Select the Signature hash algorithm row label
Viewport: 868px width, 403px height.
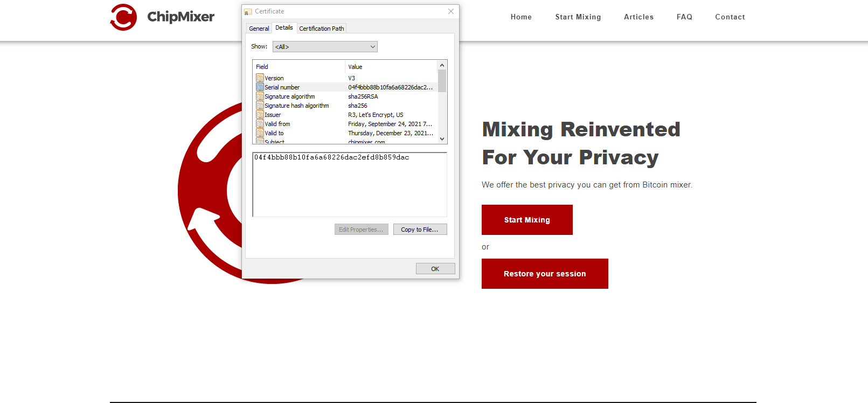(297, 106)
